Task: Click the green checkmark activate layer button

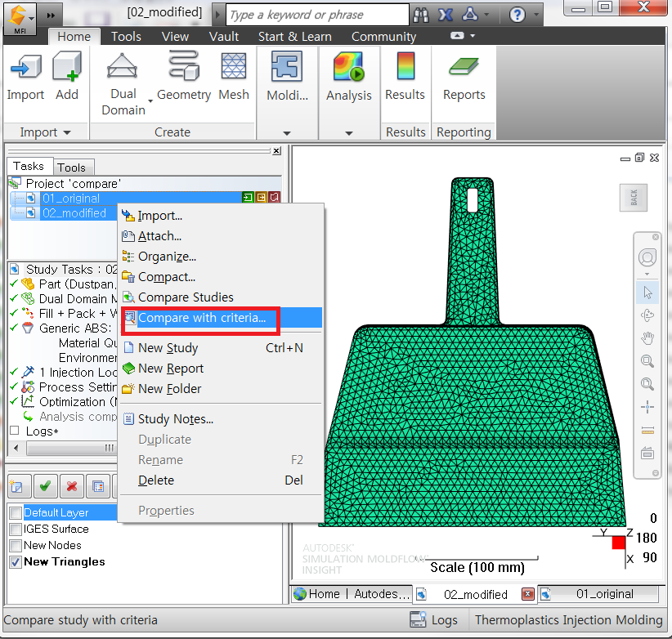Action: 46,486
